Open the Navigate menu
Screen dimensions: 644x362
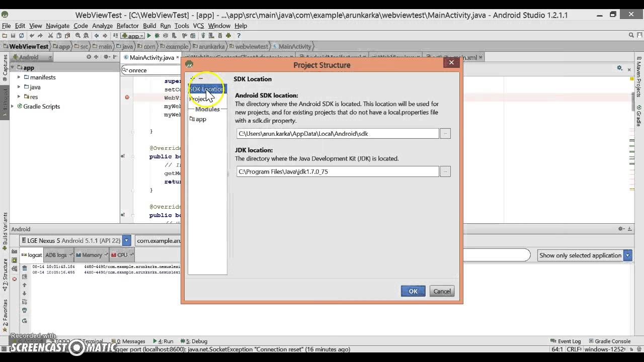pyautogui.click(x=57, y=26)
